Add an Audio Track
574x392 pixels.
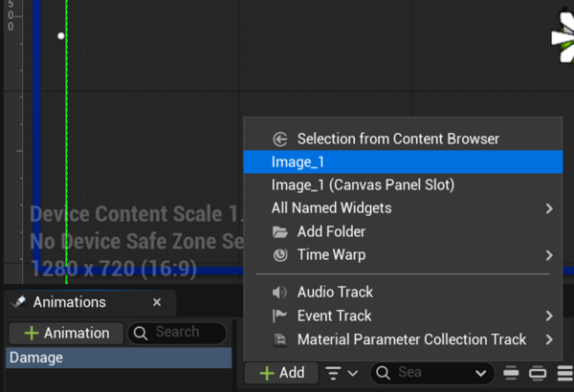[x=403, y=292]
